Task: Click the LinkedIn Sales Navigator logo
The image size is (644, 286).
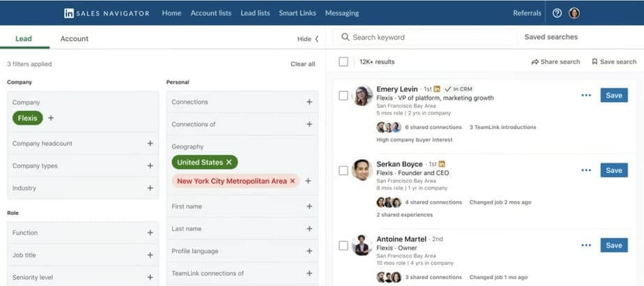Action: pyautogui.click(x=107, y=13)
